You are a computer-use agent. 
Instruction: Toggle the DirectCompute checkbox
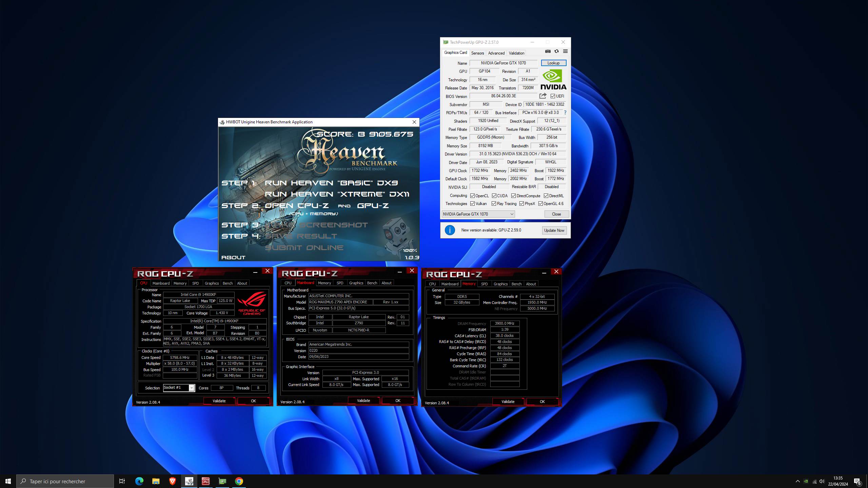(513, 196)
